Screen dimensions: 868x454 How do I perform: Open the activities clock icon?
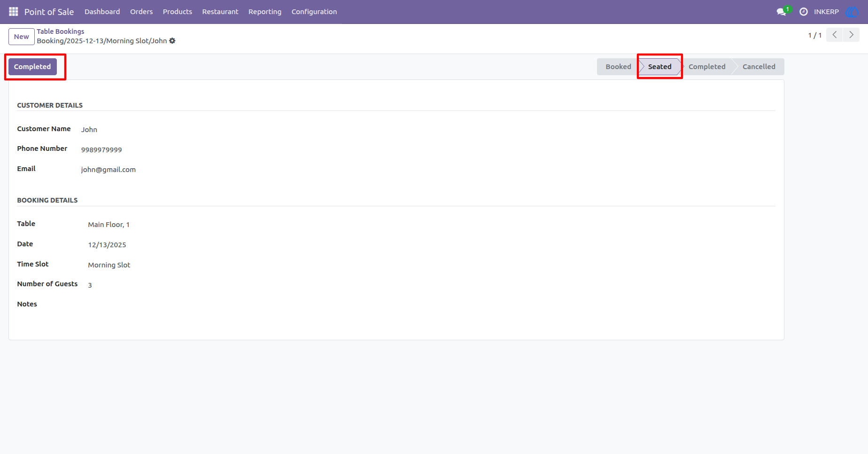(804, 12)
